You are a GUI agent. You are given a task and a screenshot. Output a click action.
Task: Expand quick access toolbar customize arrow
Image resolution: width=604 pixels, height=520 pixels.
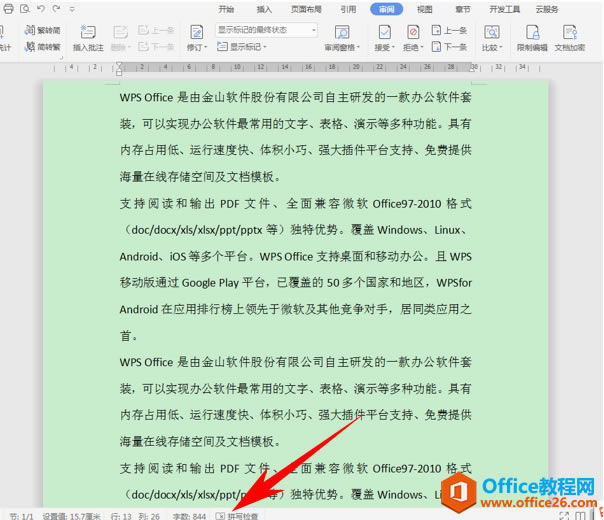pos(72,9)
